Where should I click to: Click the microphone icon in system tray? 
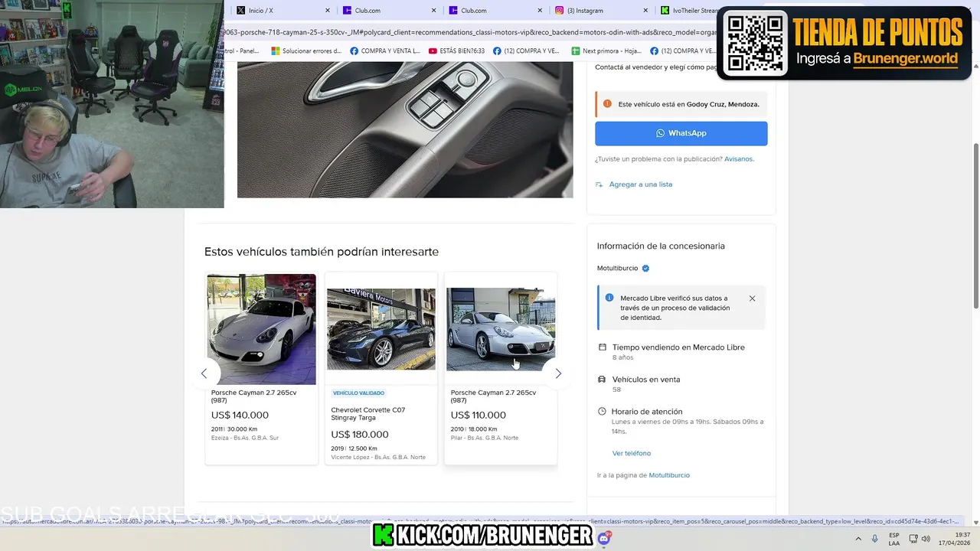(x=875, y=539)
